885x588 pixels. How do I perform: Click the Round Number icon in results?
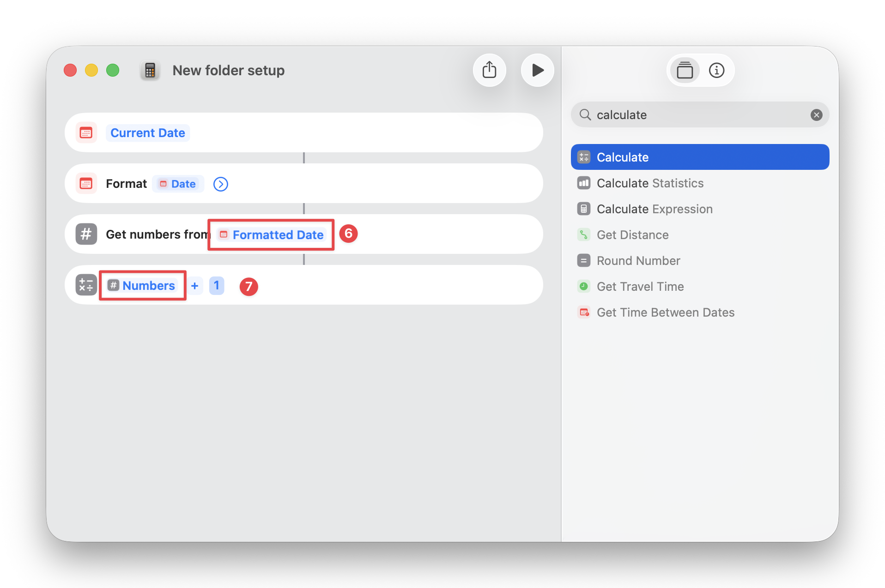click(584, 260)
